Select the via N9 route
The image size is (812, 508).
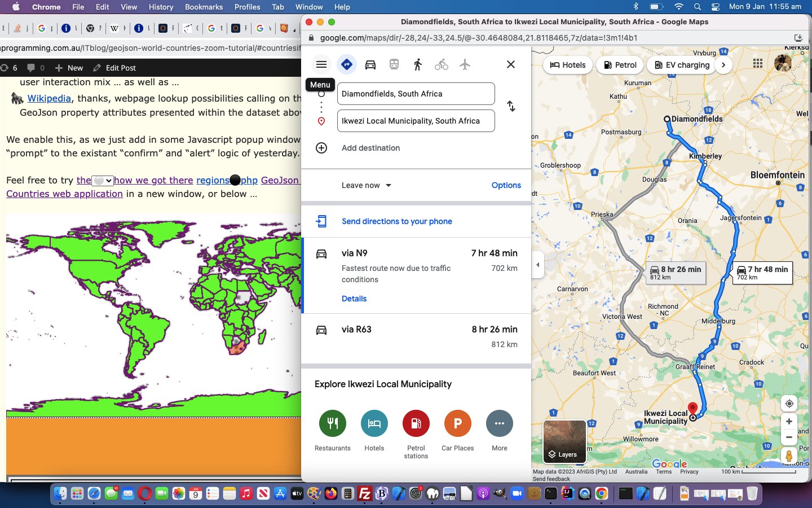point(417,275)
